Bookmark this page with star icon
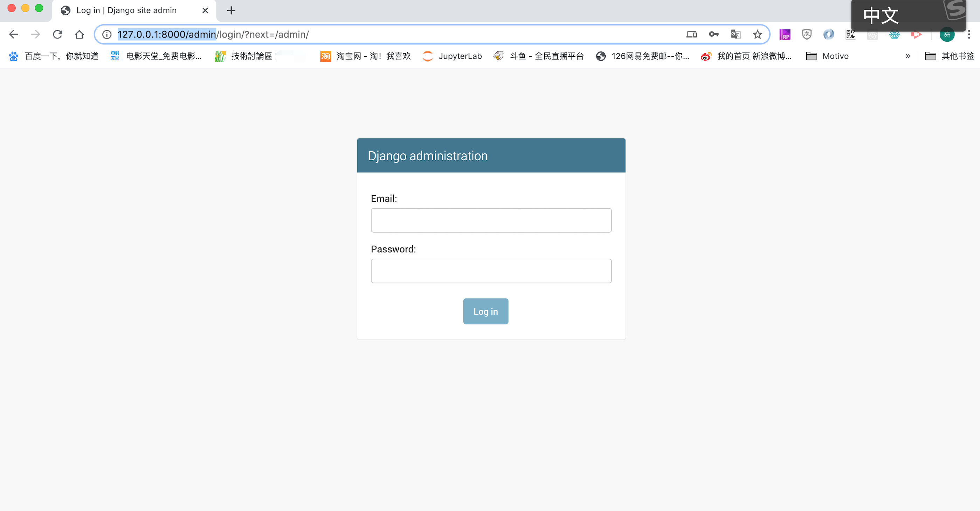Screen dimensions: 980x511 tap(757, 35)
